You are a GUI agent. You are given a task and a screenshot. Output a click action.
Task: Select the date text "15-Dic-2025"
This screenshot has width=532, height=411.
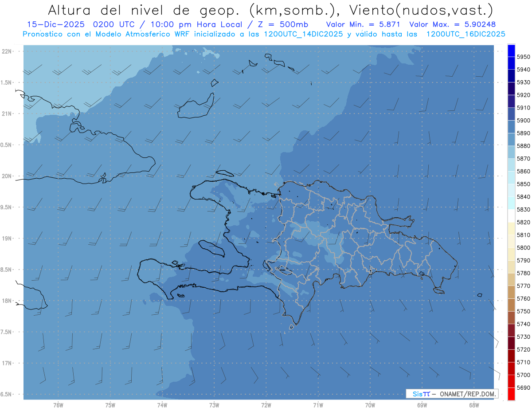point(56,24)
